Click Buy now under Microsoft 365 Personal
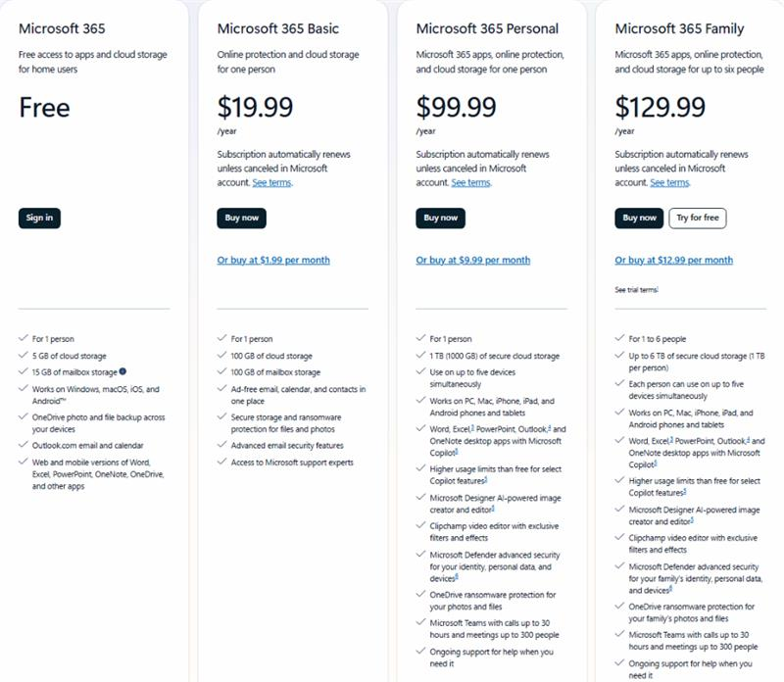 [440, 218]
